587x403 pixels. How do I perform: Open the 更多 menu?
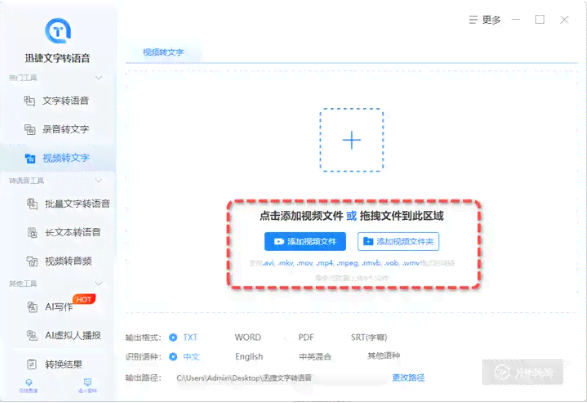[485, 20]
